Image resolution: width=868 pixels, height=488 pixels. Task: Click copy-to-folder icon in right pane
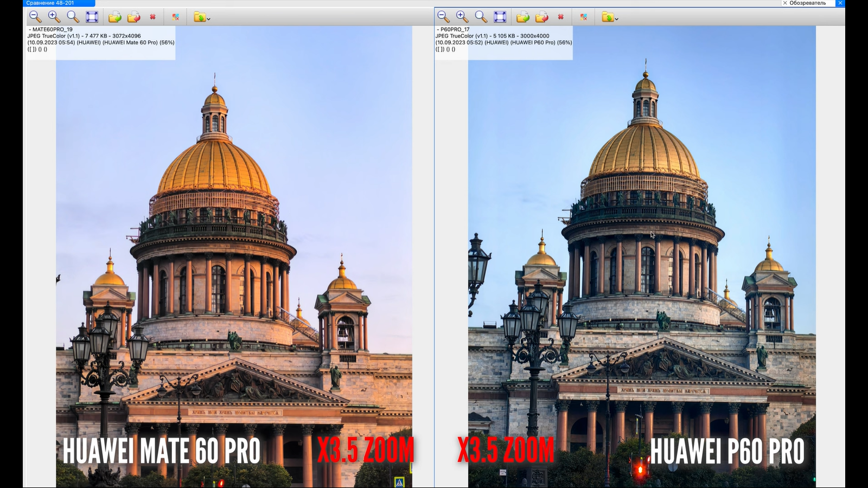[x=522, y=17]
